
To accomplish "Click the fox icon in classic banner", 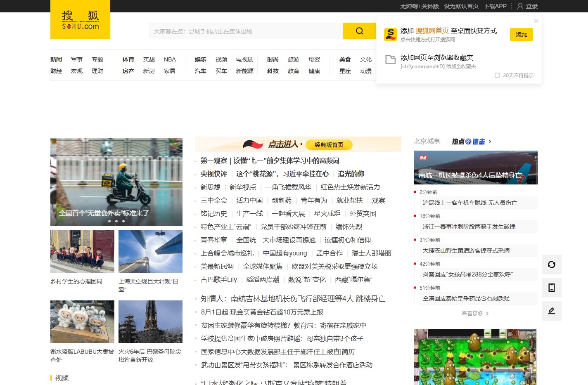I will pyautogui.click(x=253, y=144).
